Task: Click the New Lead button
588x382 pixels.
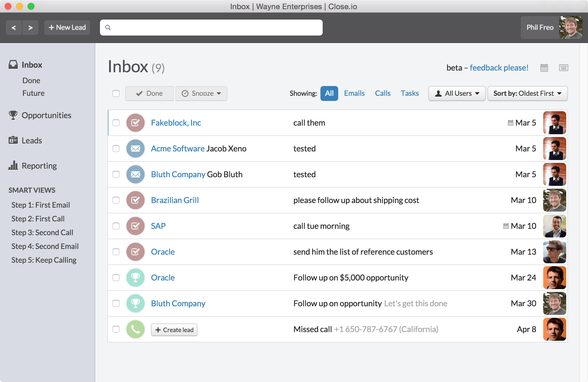Action: pyautogui.click(x=67, y=27)
